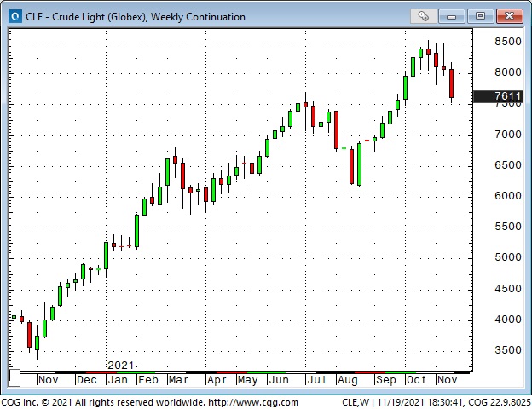Image resolution: width=532 pixels, height=409 pixels.
Task: Click the Oct label on time axis
Action: pyautogui.click(x=416, y=380)
